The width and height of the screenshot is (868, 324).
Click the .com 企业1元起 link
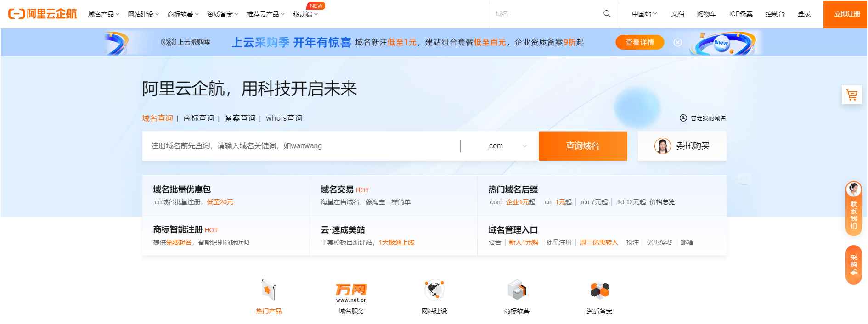tap(512, 202)
